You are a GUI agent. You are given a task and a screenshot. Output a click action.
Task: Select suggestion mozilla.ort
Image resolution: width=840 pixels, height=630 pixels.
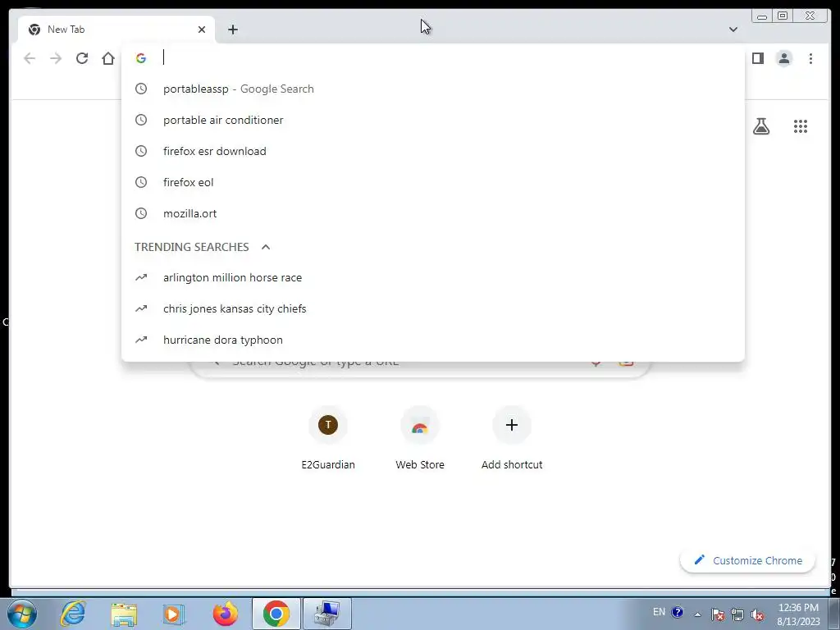click(x=433, y=213)
